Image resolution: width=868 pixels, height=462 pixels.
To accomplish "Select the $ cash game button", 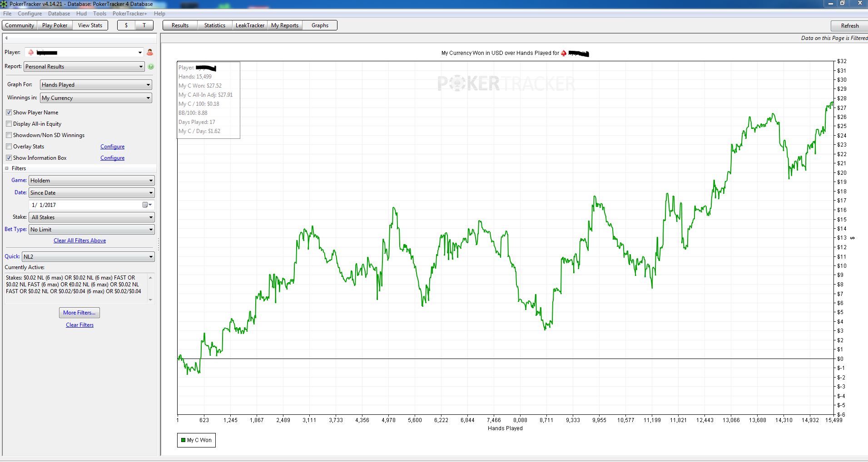I will [126, 25].
